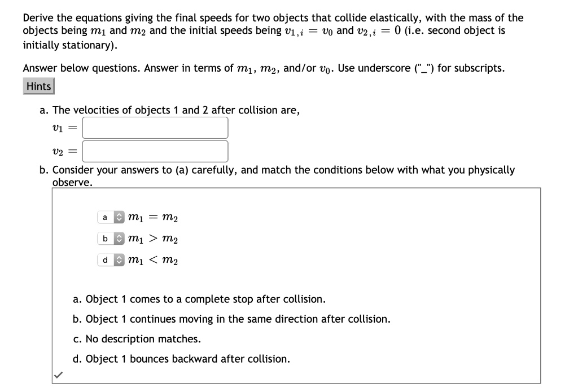Click the stepper arrows beside the m_1 < m_2 selector
This screenshot has width=578, height=392.
(118, 259)
